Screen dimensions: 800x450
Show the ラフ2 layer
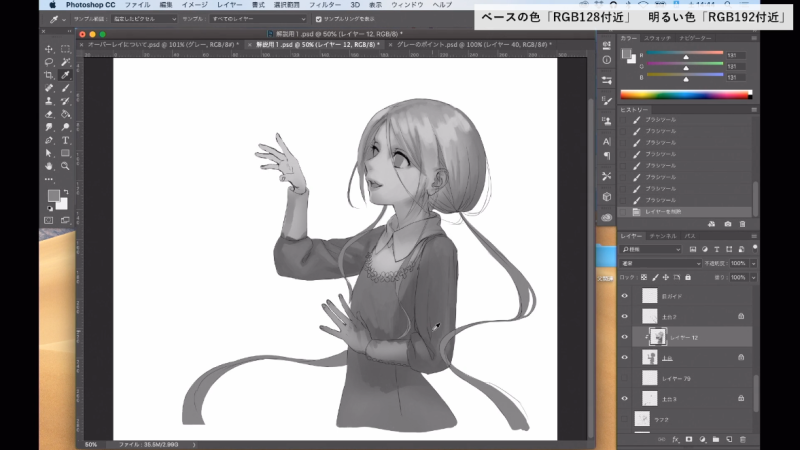tap(624, 419)
